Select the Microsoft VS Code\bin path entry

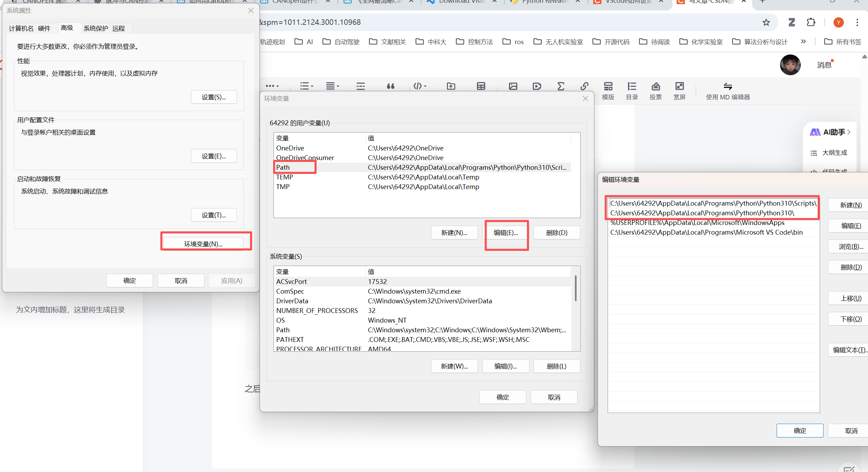click(706, 232)
